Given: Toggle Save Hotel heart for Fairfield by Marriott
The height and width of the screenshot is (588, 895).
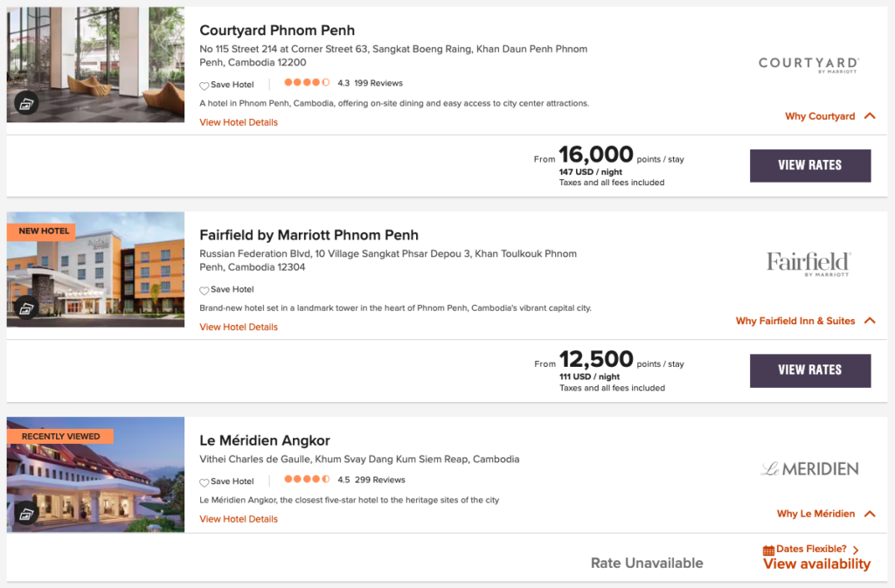Looking at the screenshot, I should point(205,291).
